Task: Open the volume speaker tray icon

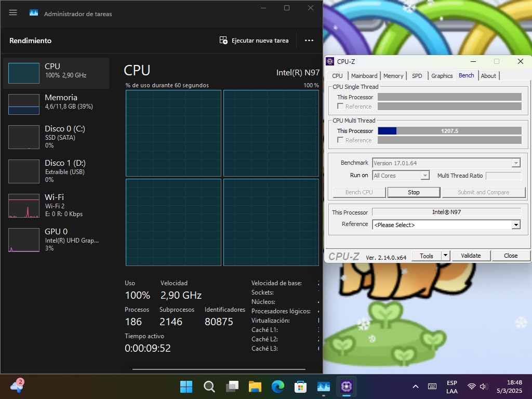Action: (x=484, y=387)
